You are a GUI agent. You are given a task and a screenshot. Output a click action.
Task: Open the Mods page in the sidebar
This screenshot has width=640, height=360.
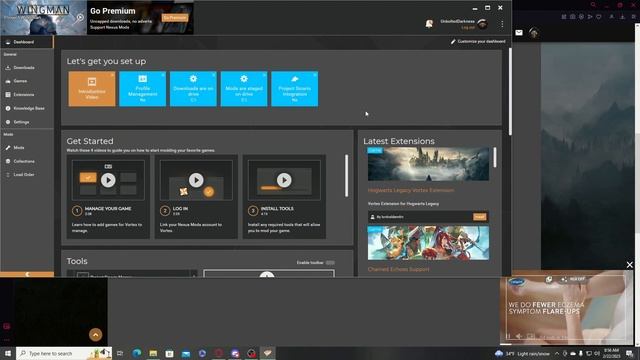point(27,148)
